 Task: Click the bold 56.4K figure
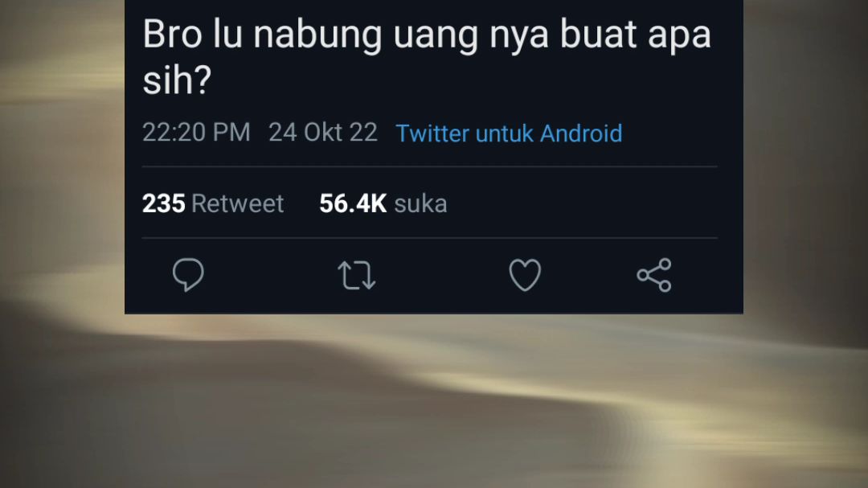pyautogui.click(x=353, y=203)
